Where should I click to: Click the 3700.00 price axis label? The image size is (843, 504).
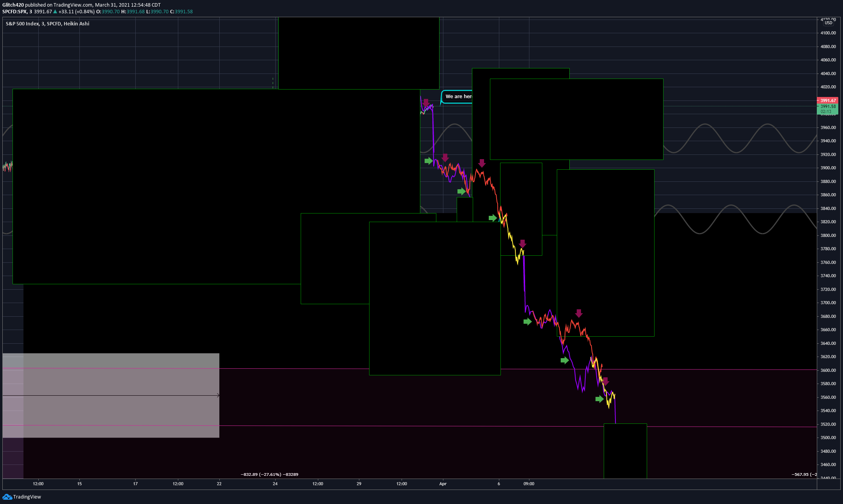point(828,303)
